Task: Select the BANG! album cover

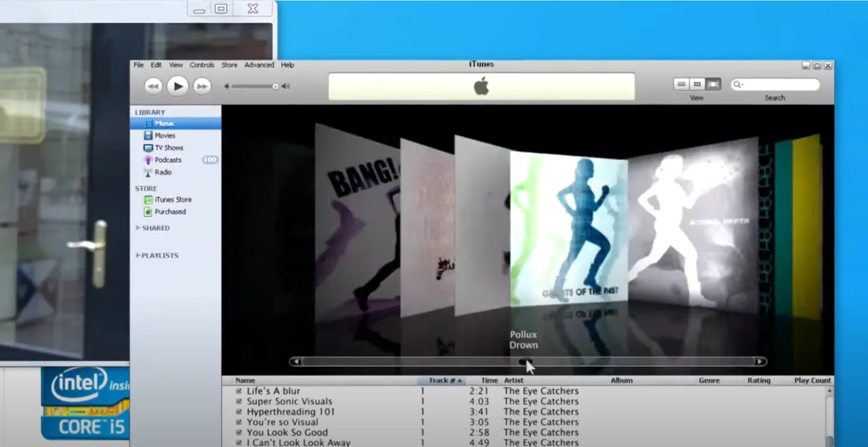Action: pos(358,223)
